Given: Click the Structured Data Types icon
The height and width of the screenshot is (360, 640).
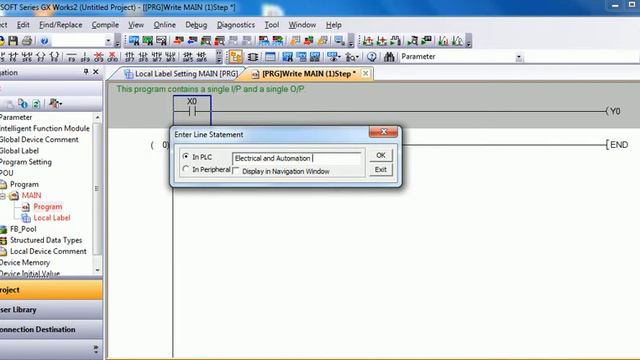Looking at the screenshot, I should pyautogui.click(x=4, y=240).
